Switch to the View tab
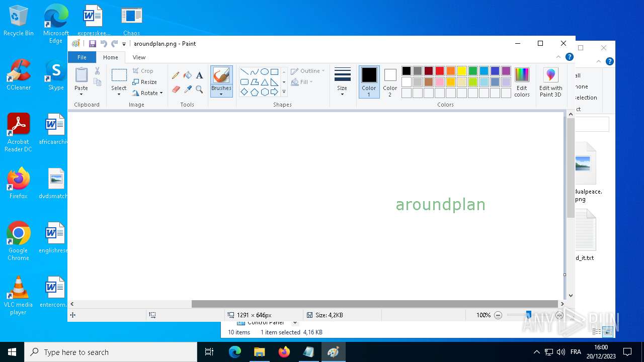This screenshot has height=362, width=644. tap(139, 57)
